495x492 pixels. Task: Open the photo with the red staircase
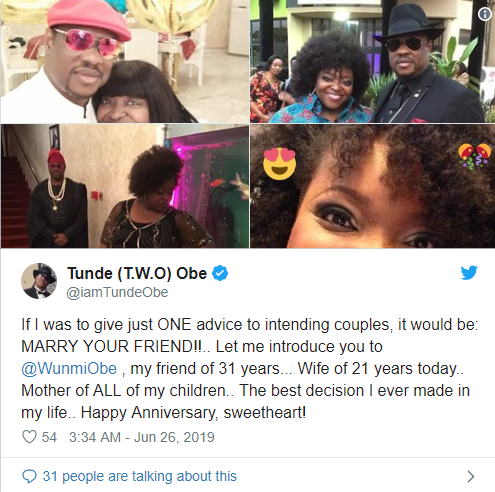point(125,186)
